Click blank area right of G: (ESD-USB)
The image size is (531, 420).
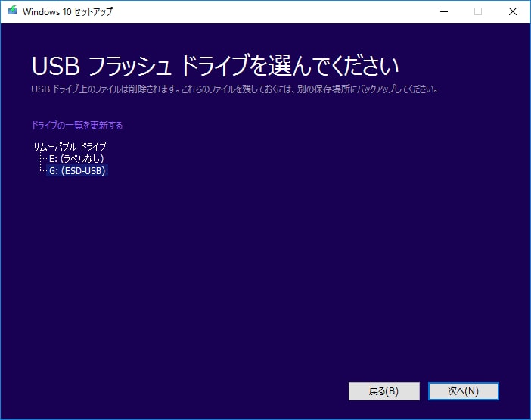pos(227,171)
